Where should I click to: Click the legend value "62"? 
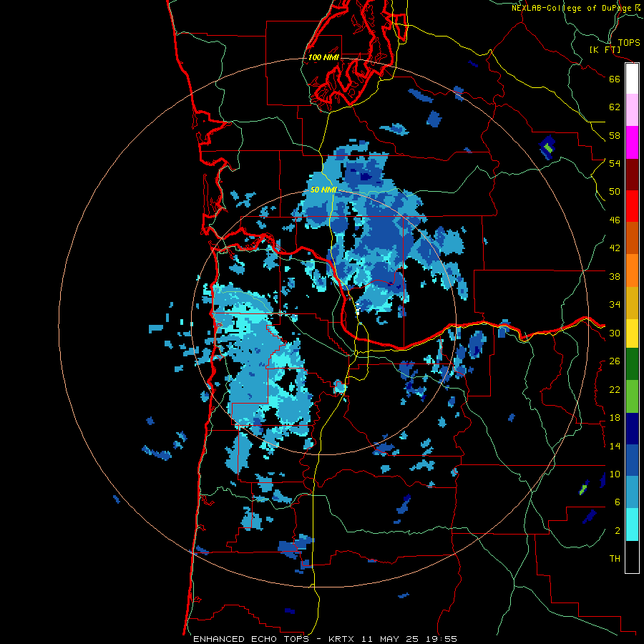[615, 107]
